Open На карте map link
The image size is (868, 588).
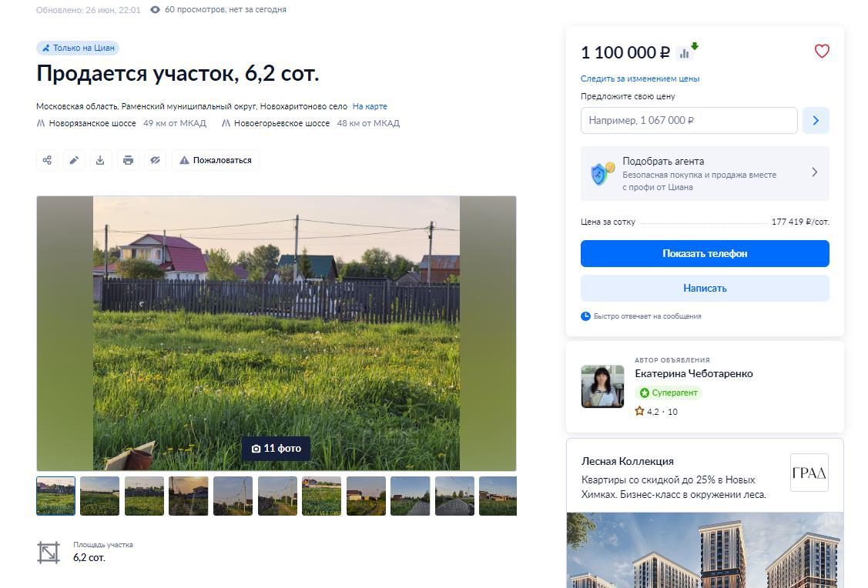(370, 106)
